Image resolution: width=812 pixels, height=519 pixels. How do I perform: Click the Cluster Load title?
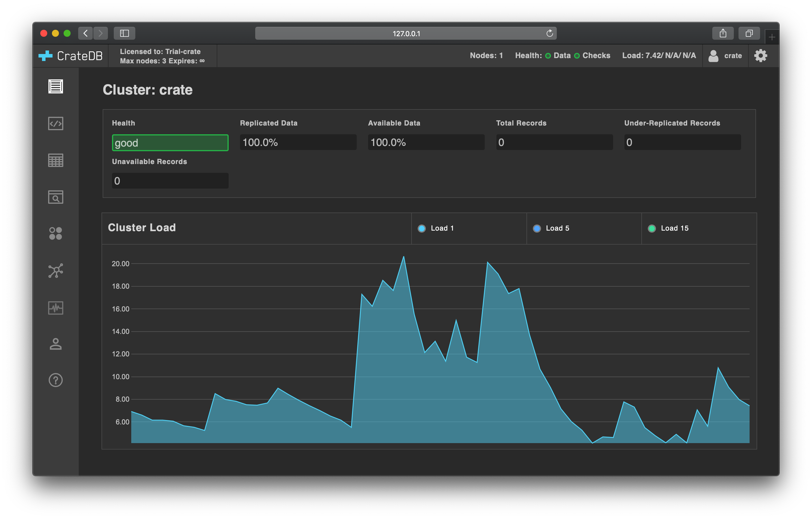point(142,228)
